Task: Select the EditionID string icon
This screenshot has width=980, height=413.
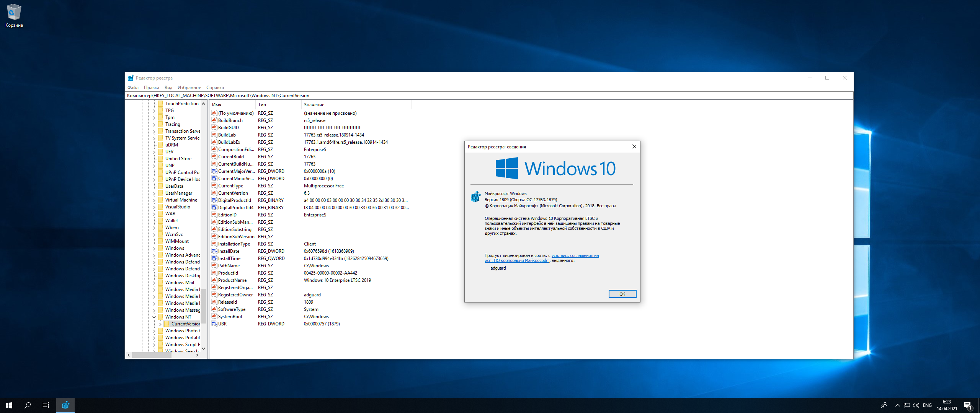Action: [214, 215]
